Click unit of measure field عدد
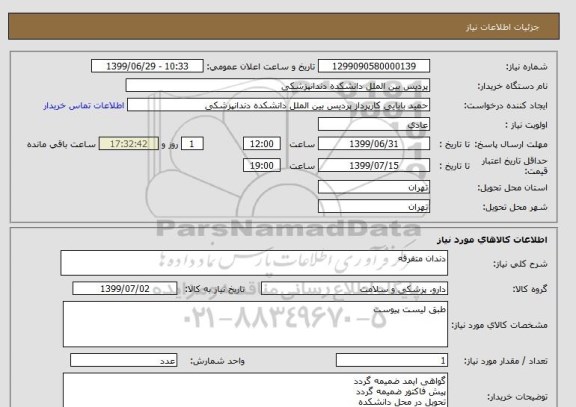 click(x=123, y=360)
